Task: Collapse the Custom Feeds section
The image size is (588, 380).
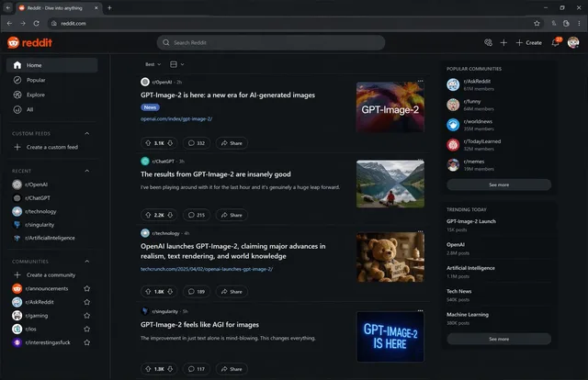Action: click(86, 133)
